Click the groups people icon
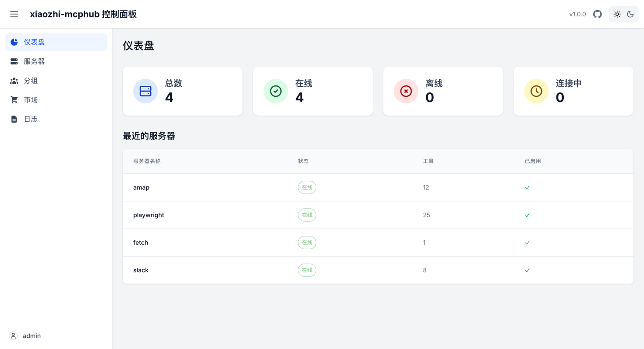This screenshot has width=644, height=349. (14, 81)
